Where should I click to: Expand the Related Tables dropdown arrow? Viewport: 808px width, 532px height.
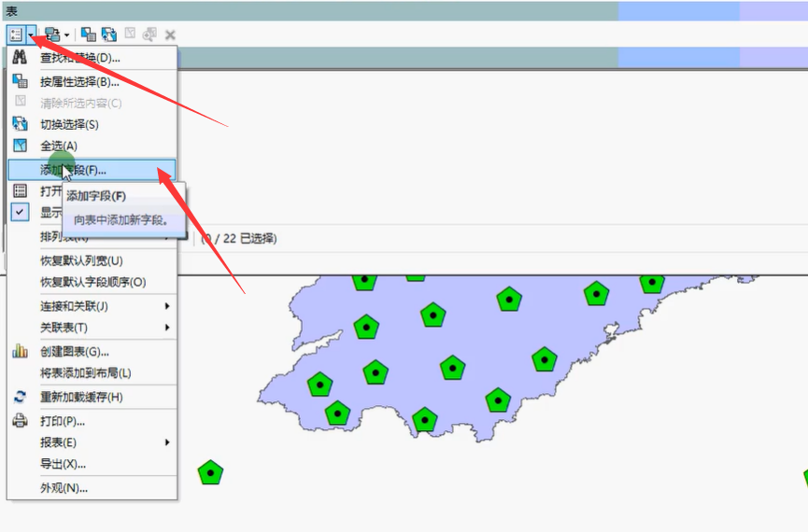point(67,35)
